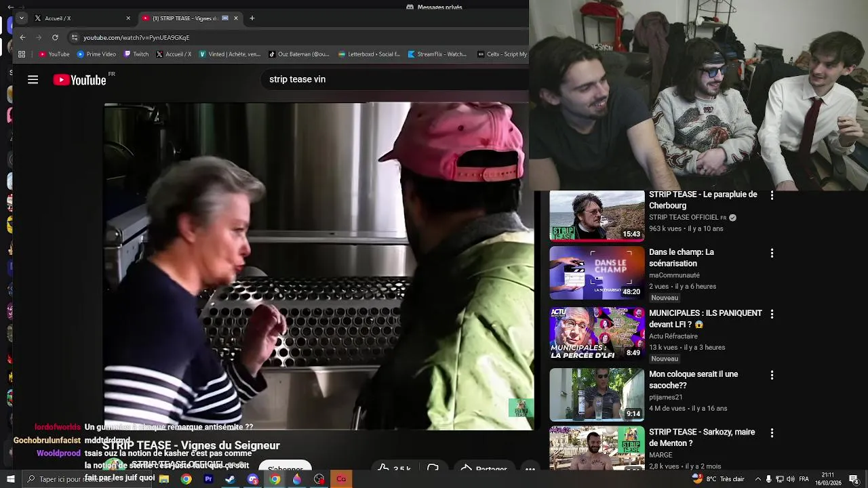
Task: Open the FRA keyboard language selector
Action: click(x=804, y=479)
